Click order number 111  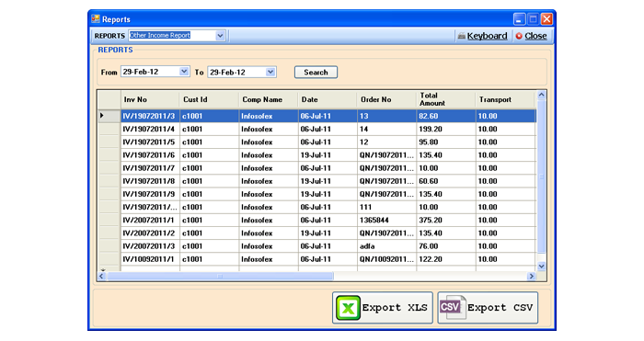click(386, 207)
